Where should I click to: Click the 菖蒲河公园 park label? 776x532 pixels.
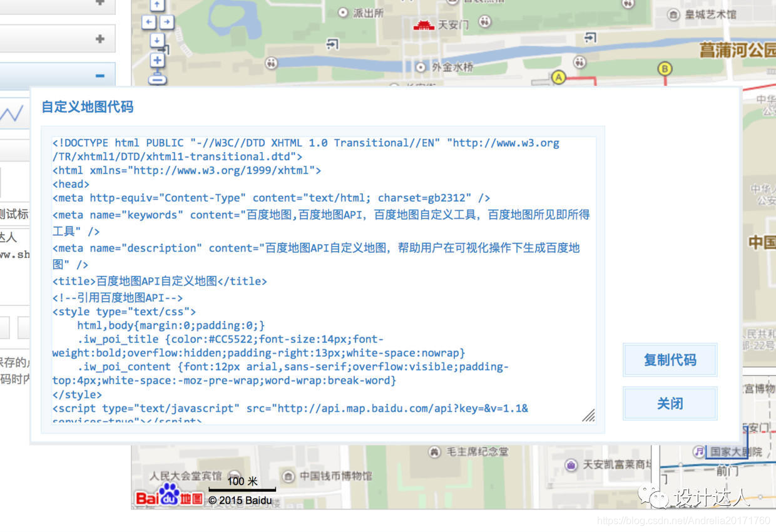pyautogui.click(x=737, y=50)
